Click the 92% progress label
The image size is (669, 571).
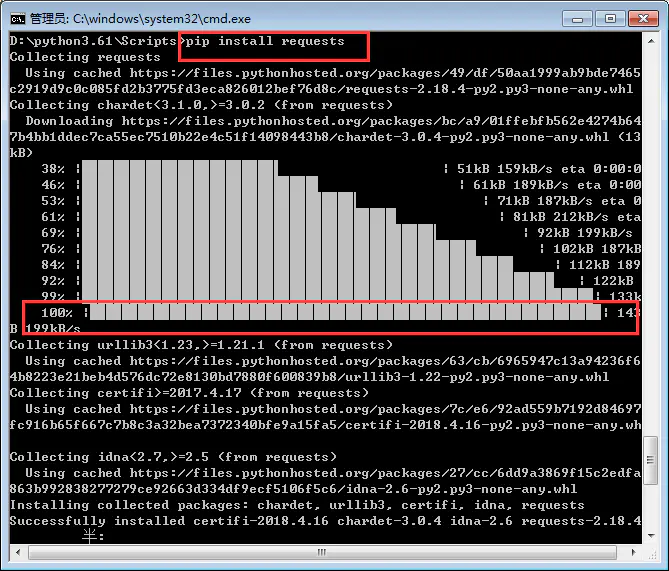[x=53, y=281]
